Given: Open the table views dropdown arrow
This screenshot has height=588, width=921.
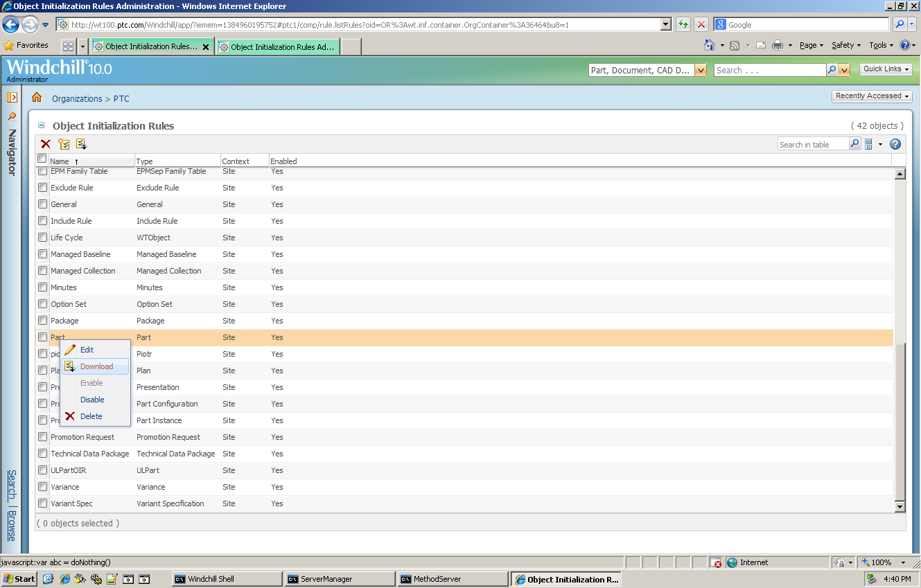Looking at the screenshot, I should point(880,144).
